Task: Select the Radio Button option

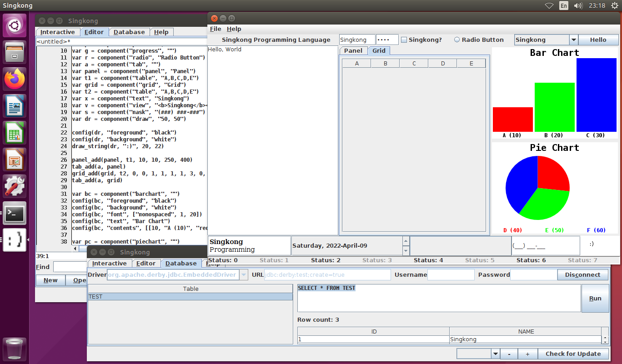Action: click(x=457, y=40)
